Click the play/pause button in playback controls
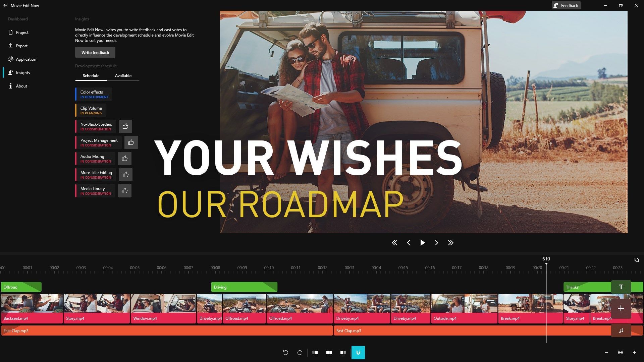This screenshot has height=362, width=644. point(422,243)
